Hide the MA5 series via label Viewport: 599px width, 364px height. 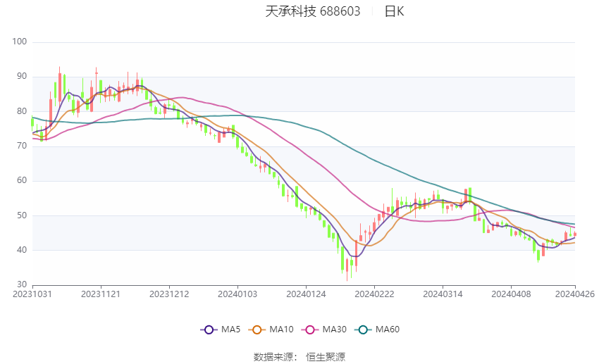pos(230,330)
